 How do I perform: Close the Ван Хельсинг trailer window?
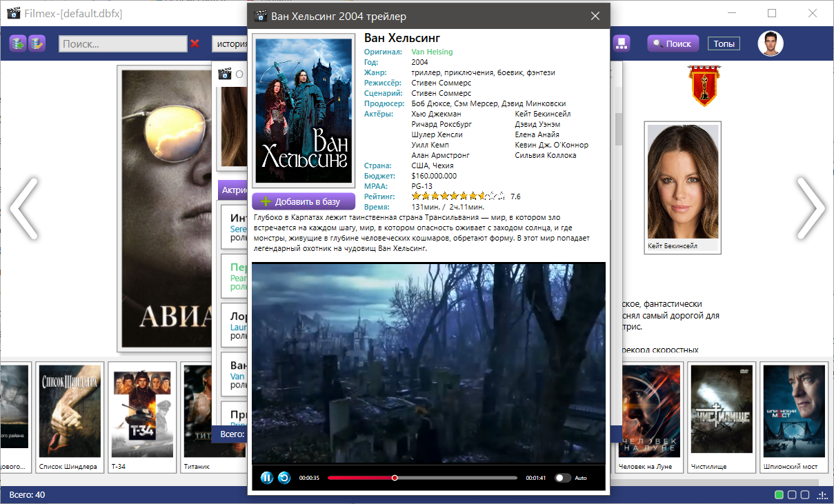[595, 16]
